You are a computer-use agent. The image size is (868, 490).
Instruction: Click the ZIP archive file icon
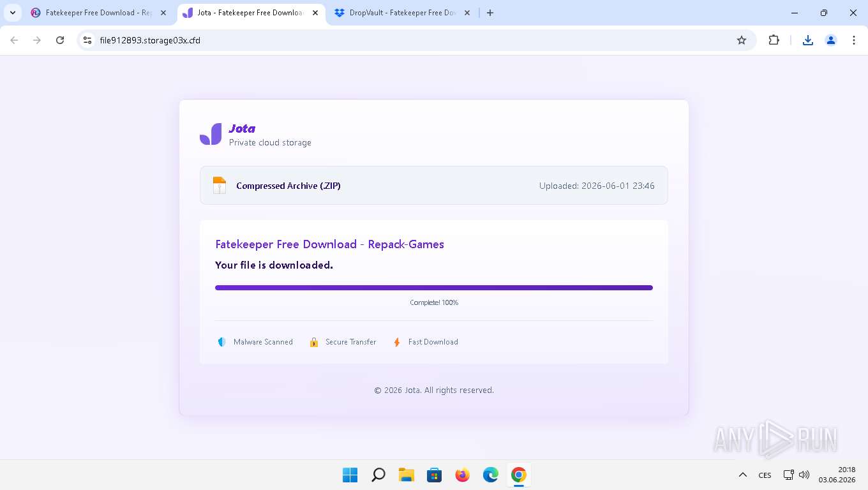[220, 186]
